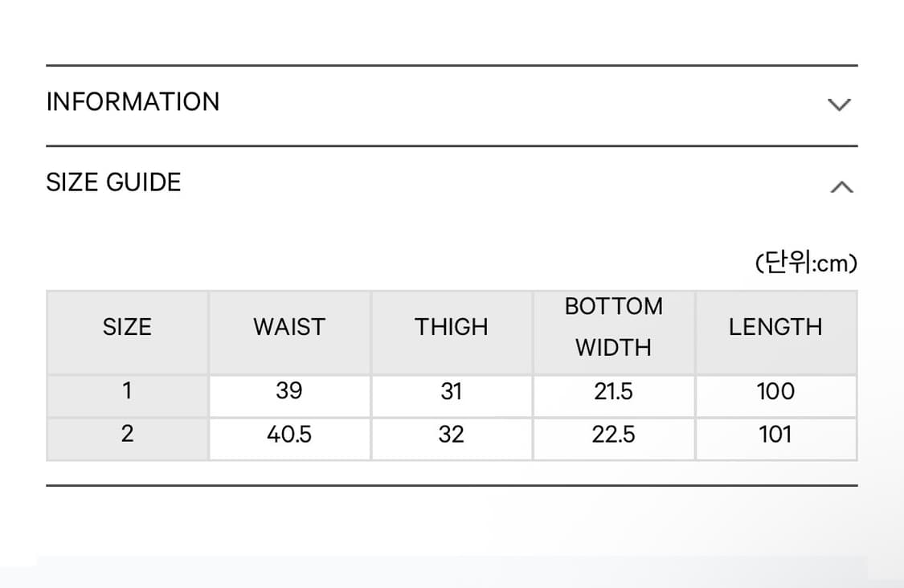Select the size 2 row label

coord(127,435)
